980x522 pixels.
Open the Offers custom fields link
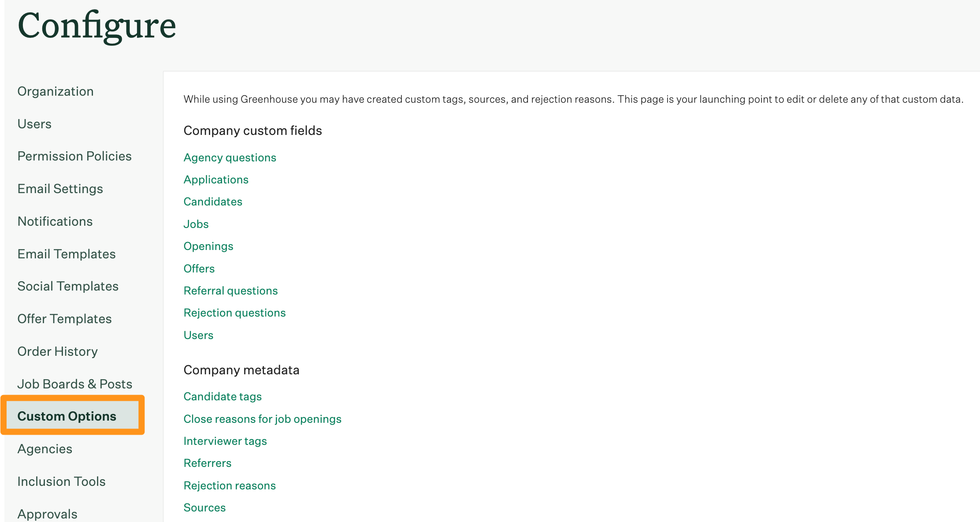199,268
